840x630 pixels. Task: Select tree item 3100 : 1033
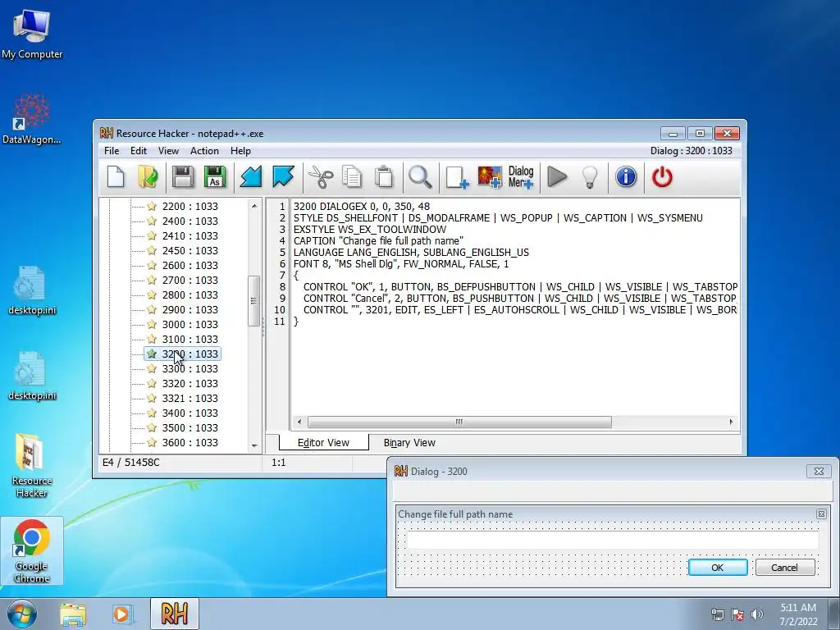[x=189, y=339]
